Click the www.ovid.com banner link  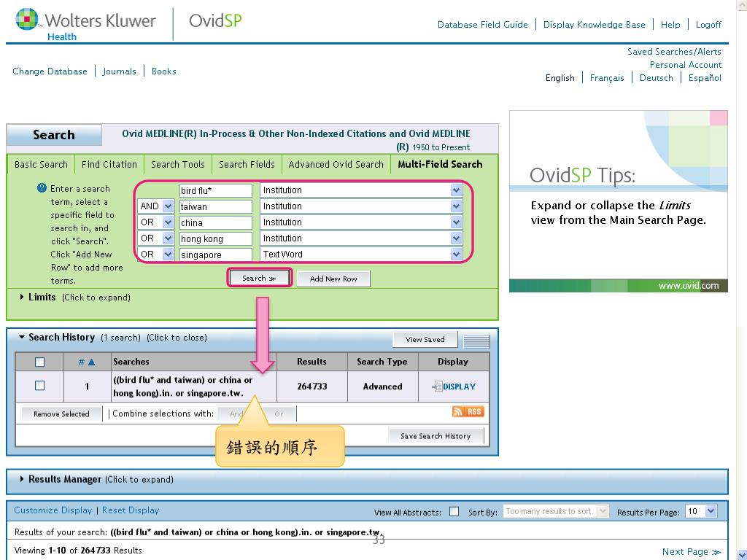click(689, 286)
